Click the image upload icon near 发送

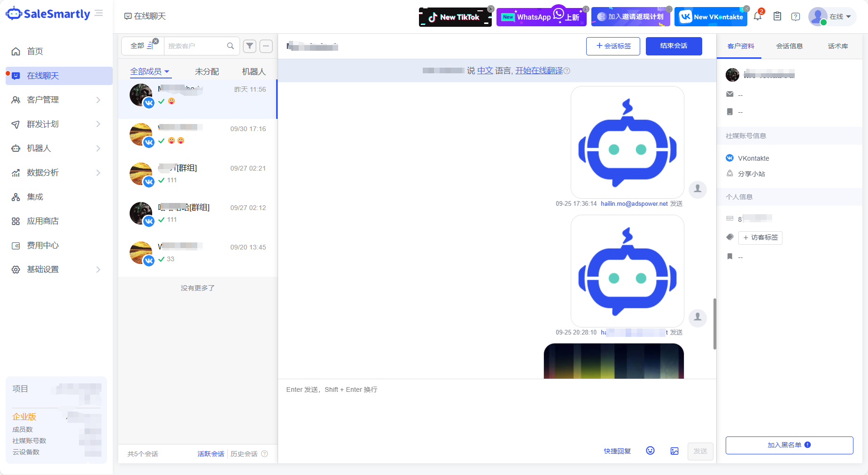pyautogui.click(x=674, y=450)
